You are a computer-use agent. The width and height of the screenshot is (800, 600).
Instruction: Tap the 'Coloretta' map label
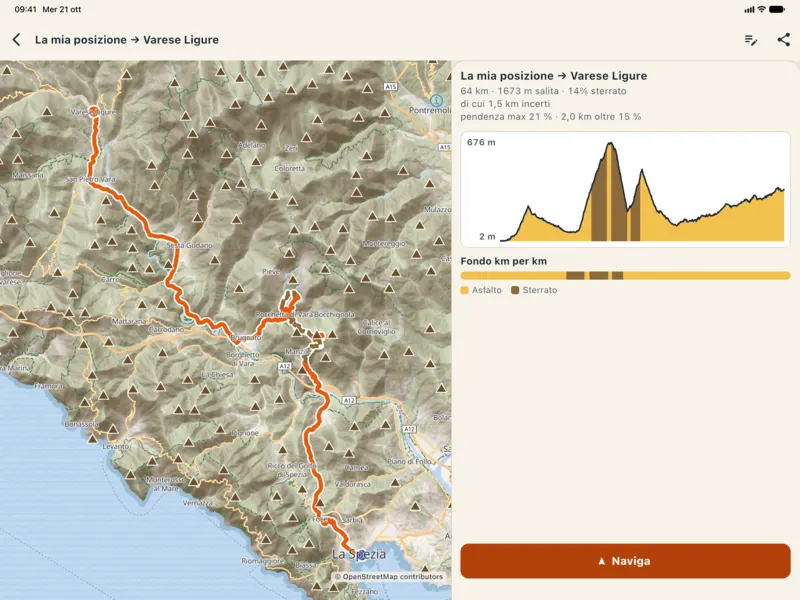[x=289, y=168]
